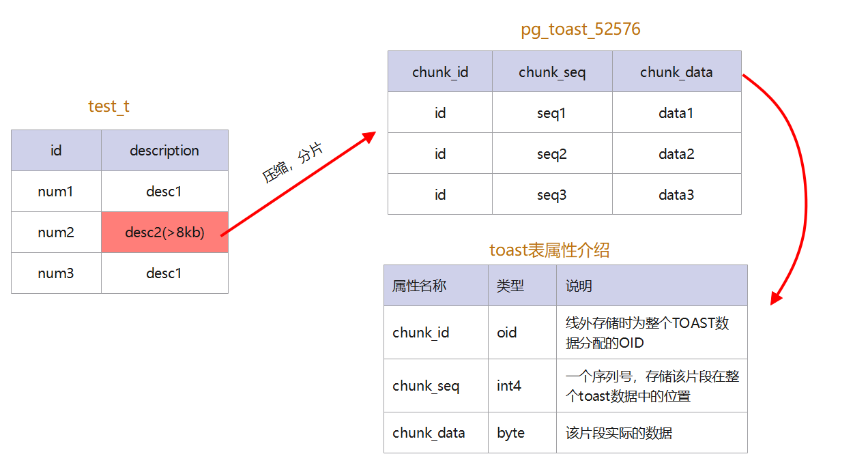
Task: Select desc1 cell in the num3 row
Action: tap(164, 273)
